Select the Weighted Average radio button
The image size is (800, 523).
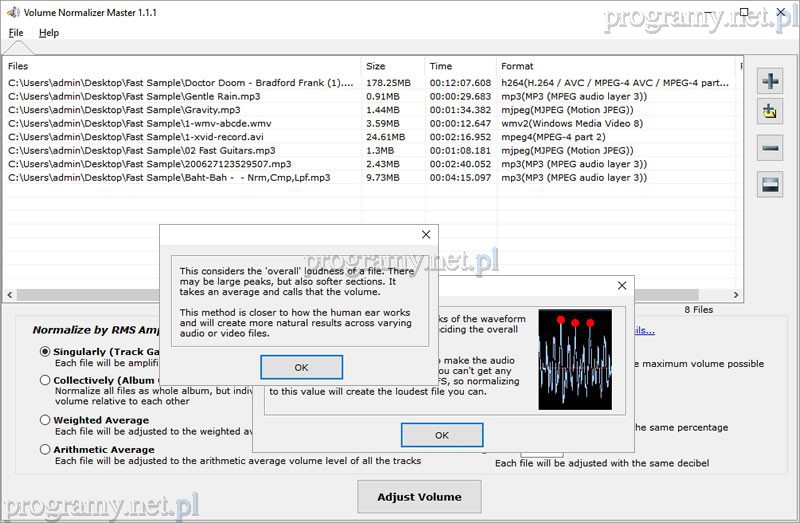coord(45,420)
